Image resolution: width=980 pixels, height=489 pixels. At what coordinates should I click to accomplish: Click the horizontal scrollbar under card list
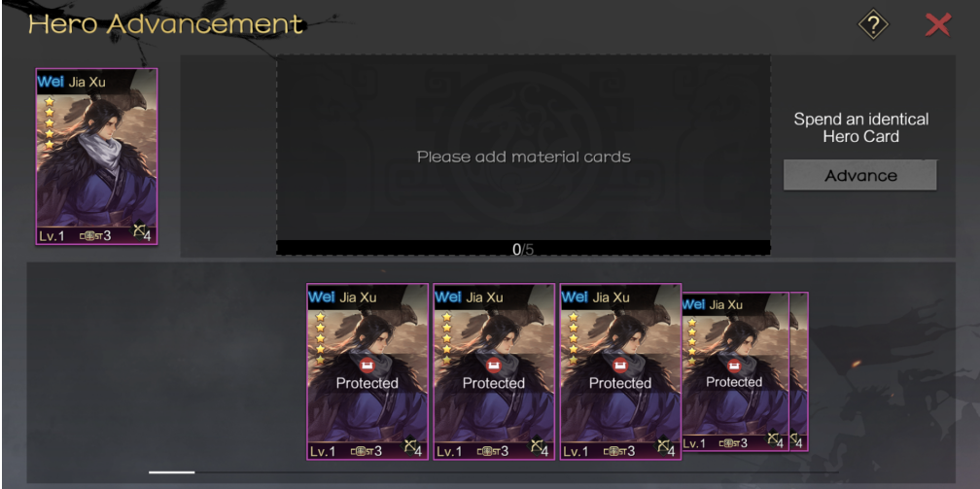pos(494,472)
